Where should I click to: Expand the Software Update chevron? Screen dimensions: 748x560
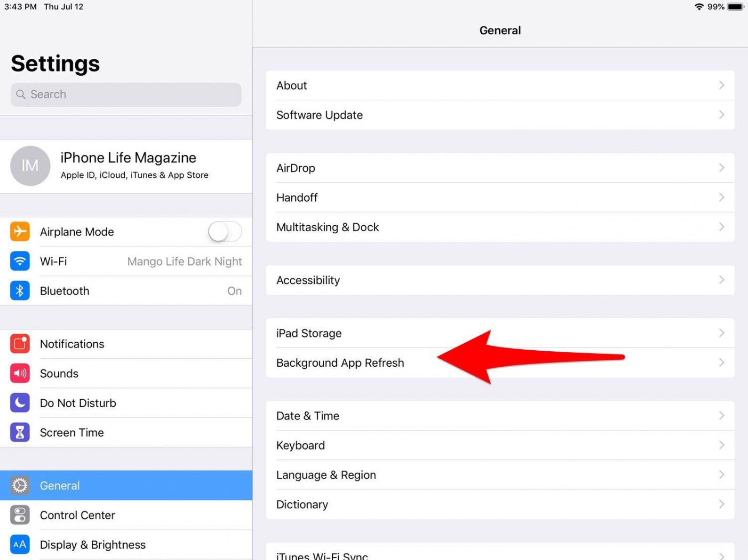coord(721,115)
